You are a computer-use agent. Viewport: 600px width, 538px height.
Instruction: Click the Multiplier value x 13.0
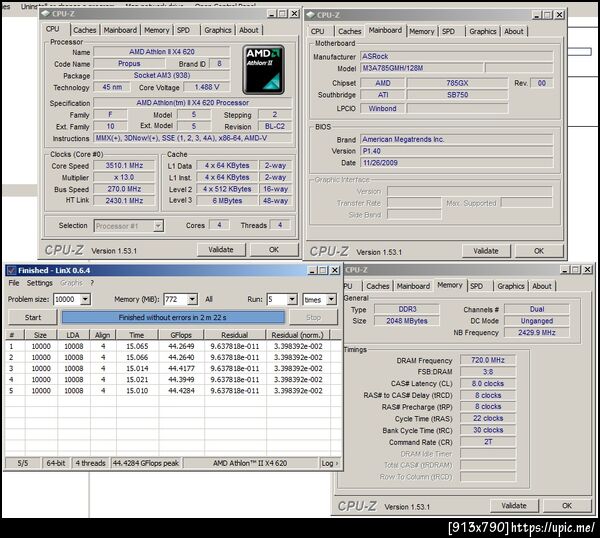(124, 177)
